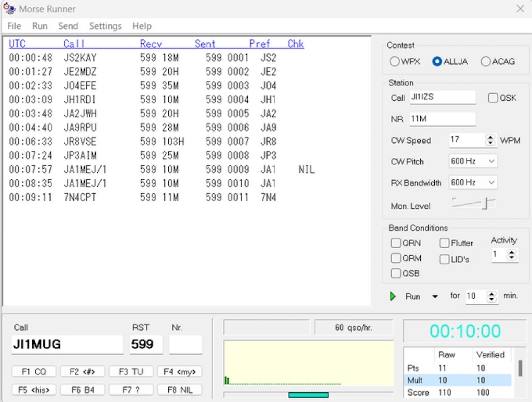Screen dimensions: 532x402
Task: Click the Recv column header
Action: (x=151, y=44)
